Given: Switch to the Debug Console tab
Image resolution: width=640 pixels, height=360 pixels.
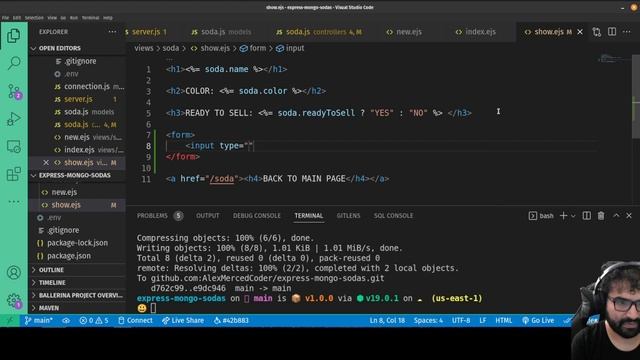Looking at the screenshot, I should pyautogui.click(x=257, y=216).
